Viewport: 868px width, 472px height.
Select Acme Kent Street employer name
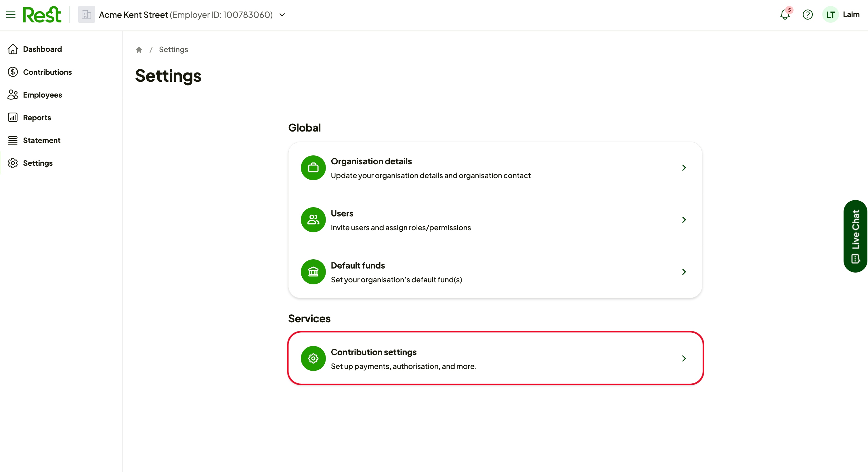(133, 15)
